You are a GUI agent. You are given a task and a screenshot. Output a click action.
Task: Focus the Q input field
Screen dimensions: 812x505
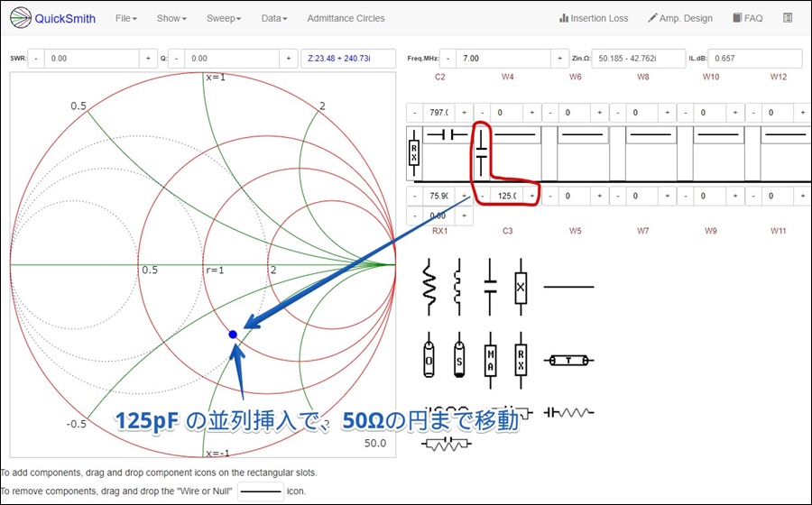(x=232, y=59)
